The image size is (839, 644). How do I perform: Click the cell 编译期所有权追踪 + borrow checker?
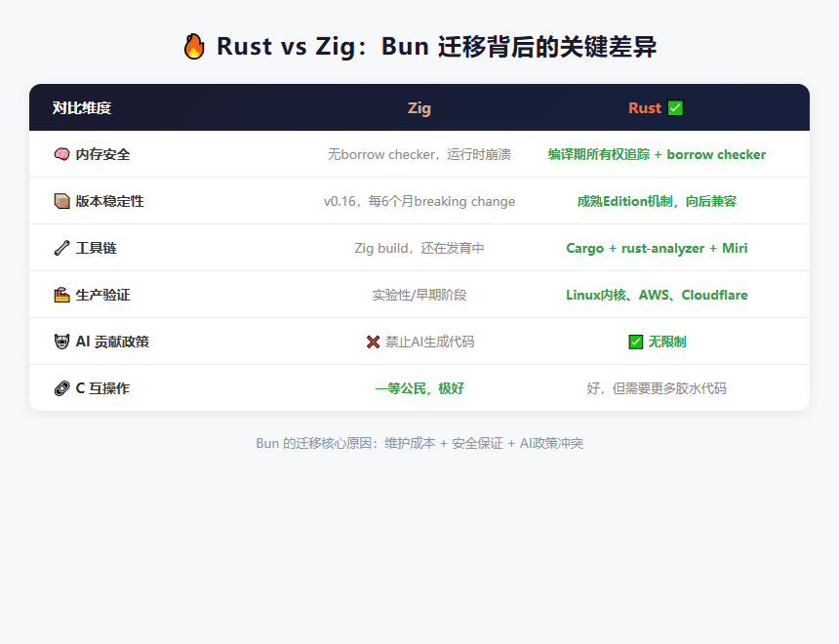(657, 154)
